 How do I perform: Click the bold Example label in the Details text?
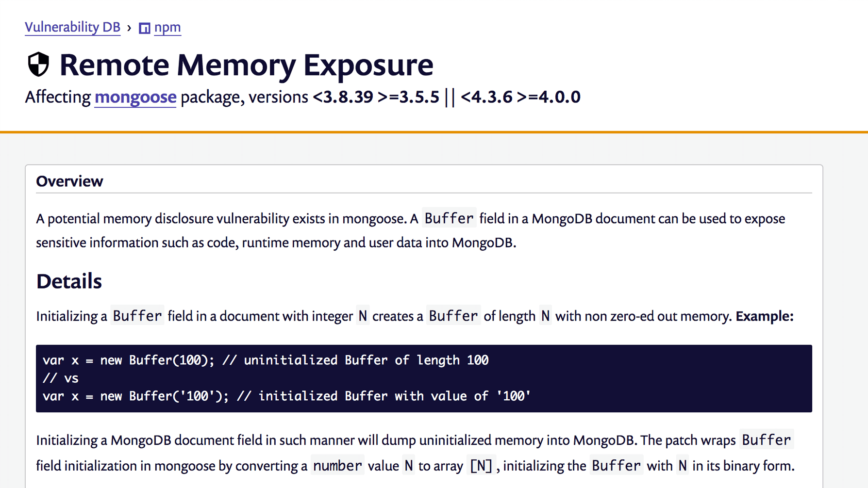click(x=764, y=316)
